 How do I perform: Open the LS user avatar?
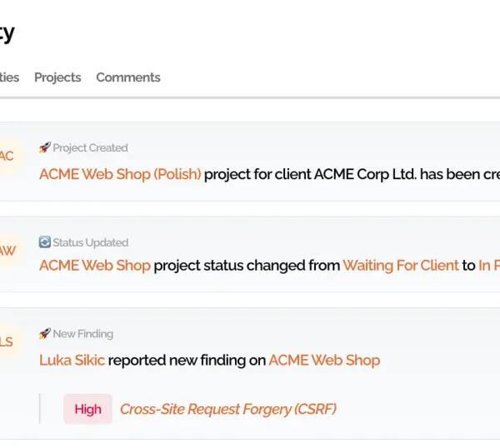pyautogui.click(x=7, y=341)
